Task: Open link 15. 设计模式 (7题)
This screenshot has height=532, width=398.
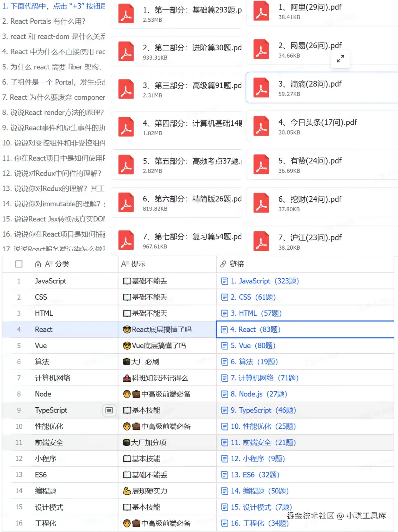Action: point(261,507)
